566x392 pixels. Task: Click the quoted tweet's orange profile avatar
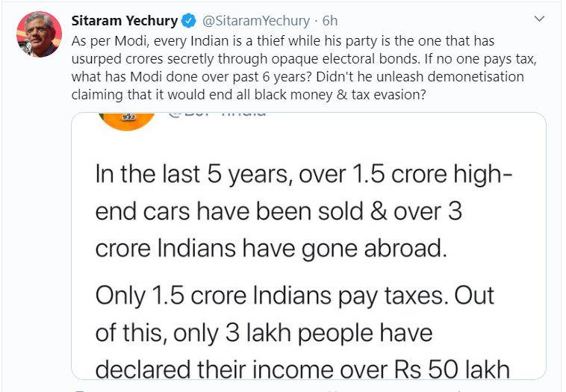(126, 118)
